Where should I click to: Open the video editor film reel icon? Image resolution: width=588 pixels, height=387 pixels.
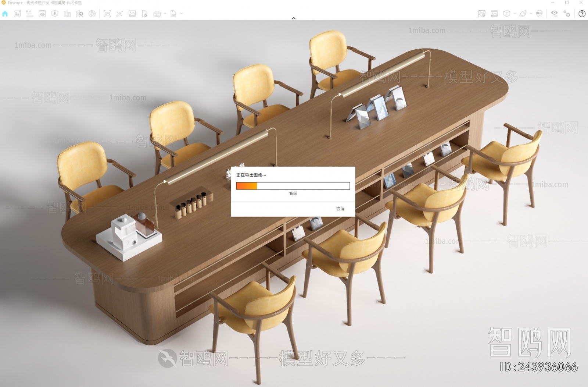[92, 14]
